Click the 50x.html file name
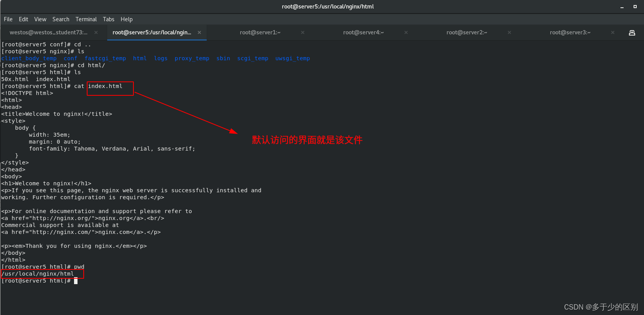 15,79
